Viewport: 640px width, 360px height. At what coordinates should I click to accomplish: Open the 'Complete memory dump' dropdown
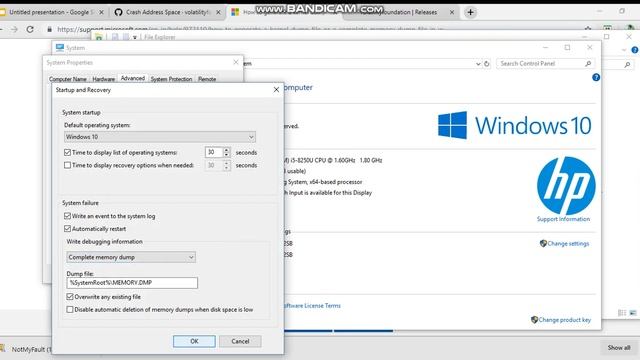tap(131, 257)
